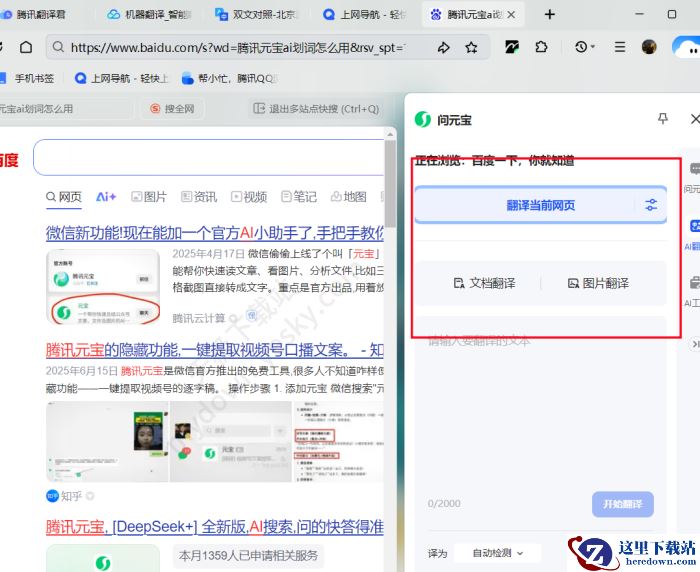Select the 地图 search tab
Viewport: 700px width, 572px height.
349,196
